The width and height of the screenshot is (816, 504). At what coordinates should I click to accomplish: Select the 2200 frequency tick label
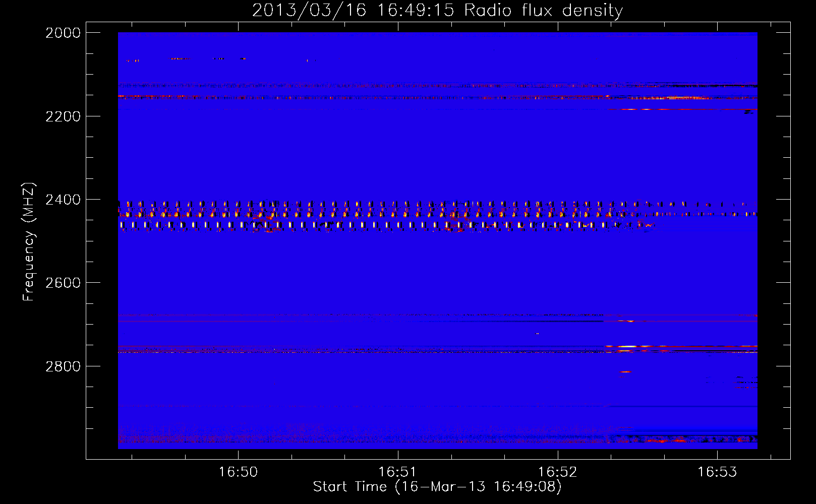[63, 116]
